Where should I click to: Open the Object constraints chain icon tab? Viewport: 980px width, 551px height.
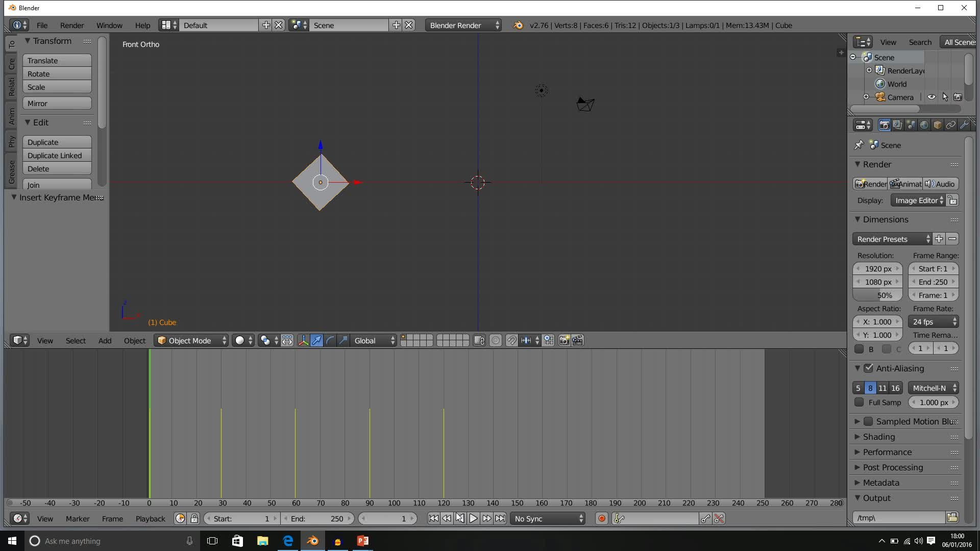(x=950, y=125)
